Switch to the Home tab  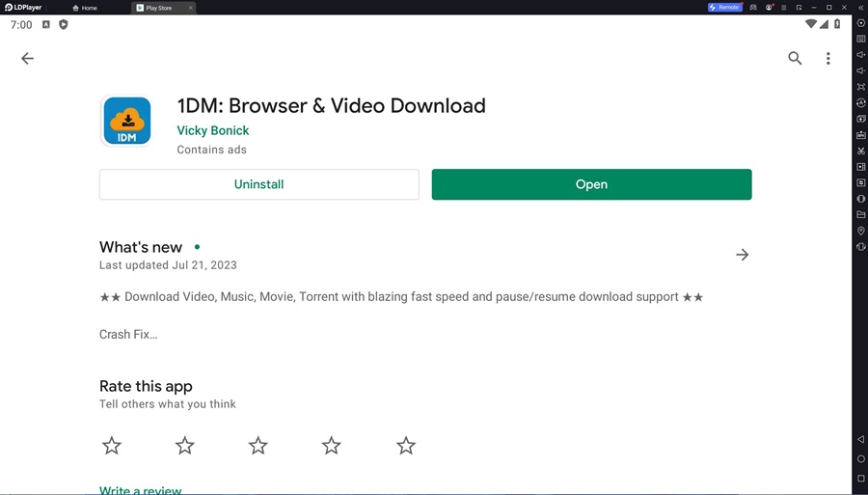coord(85,8)
